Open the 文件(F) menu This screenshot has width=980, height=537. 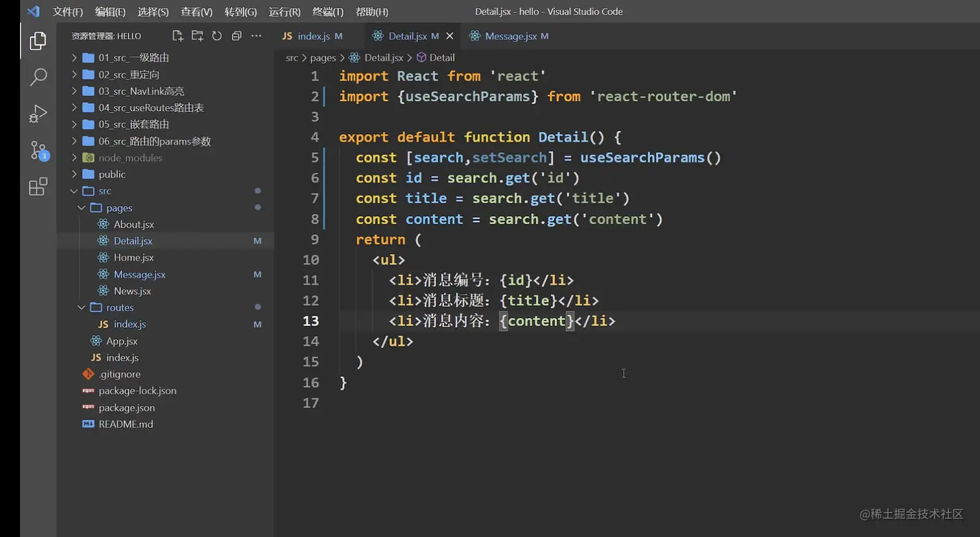(68, 12)
